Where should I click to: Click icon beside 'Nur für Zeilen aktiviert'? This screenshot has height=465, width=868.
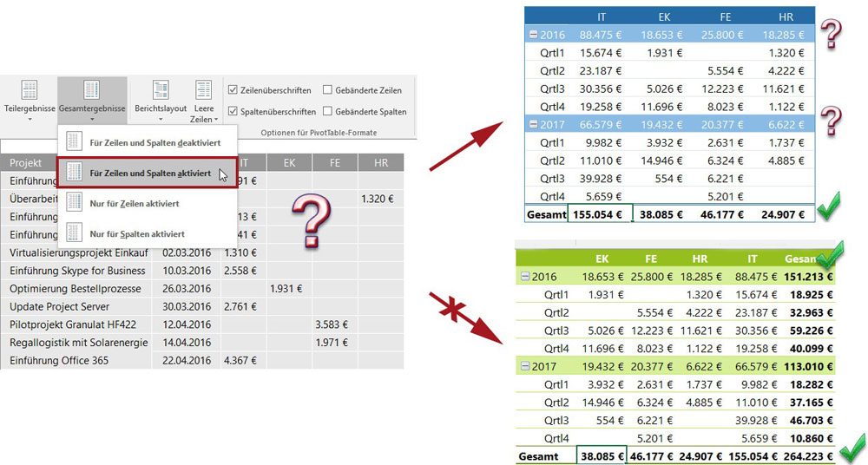(x=74, y=203)
